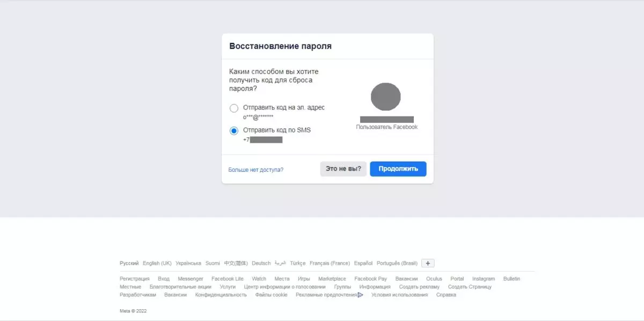
Task: Switch language to 中文(简体)
Action: pos(236,263)
